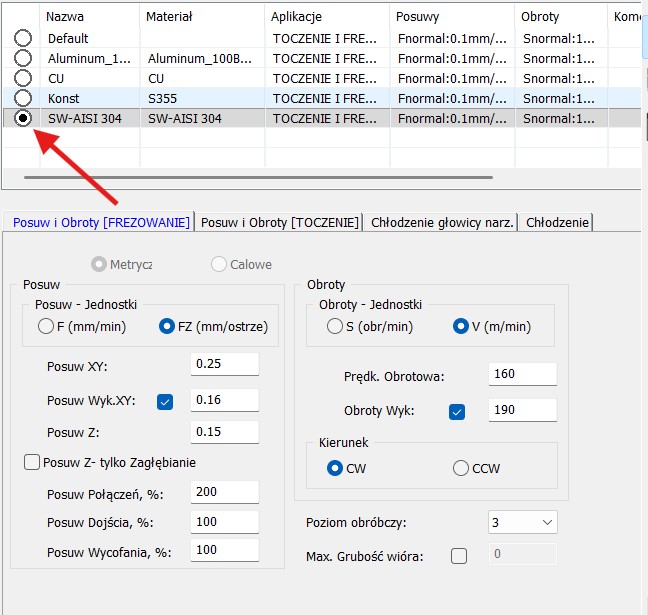648x615 pixels.
Task: Open the Poziom obróbczy dropdown
Action: 523,522
